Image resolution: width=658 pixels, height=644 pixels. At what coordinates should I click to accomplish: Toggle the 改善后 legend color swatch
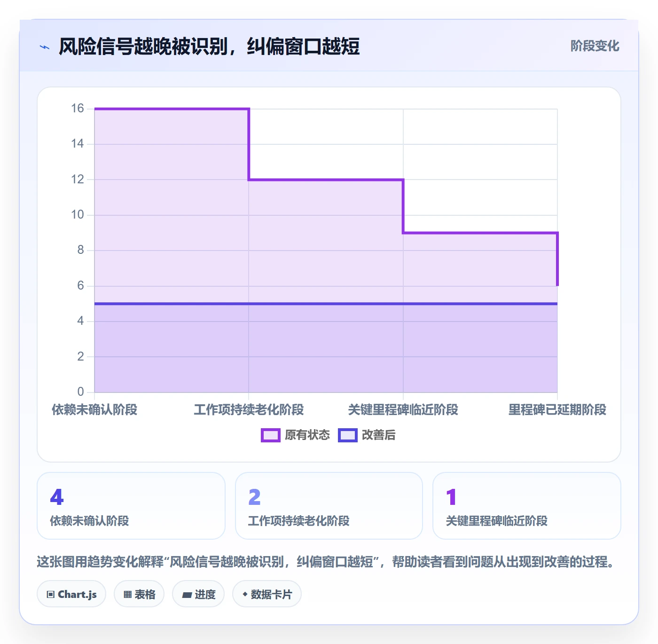(348, 435)
